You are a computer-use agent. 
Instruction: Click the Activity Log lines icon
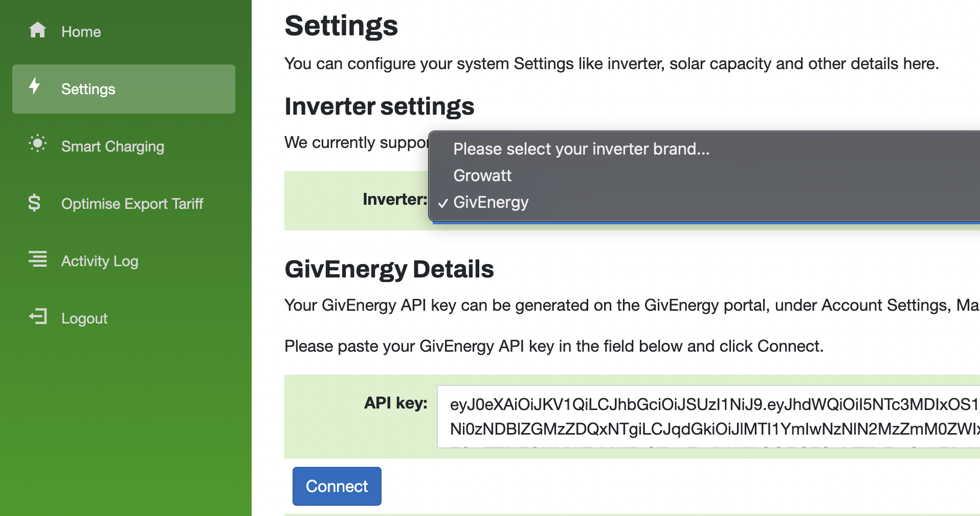(x=37, y=259)
